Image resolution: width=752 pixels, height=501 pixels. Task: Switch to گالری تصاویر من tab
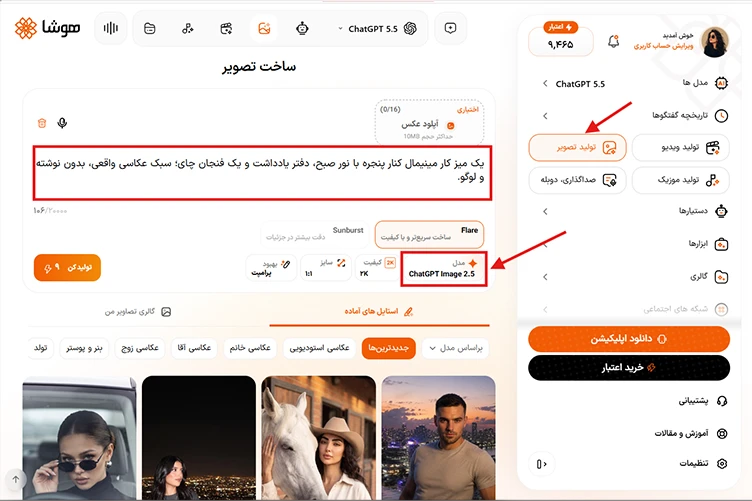click(138, 312)
